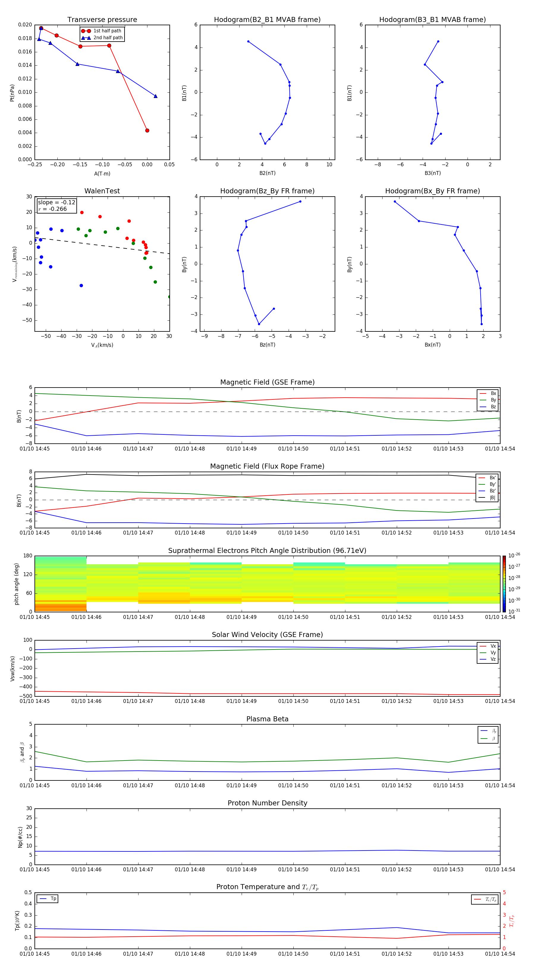The height and width of the screenshot is (980, 535).
Task: Click the 'Bx(nT)' x-axis label
Action: pyautogui.click(x=432, y=345)
